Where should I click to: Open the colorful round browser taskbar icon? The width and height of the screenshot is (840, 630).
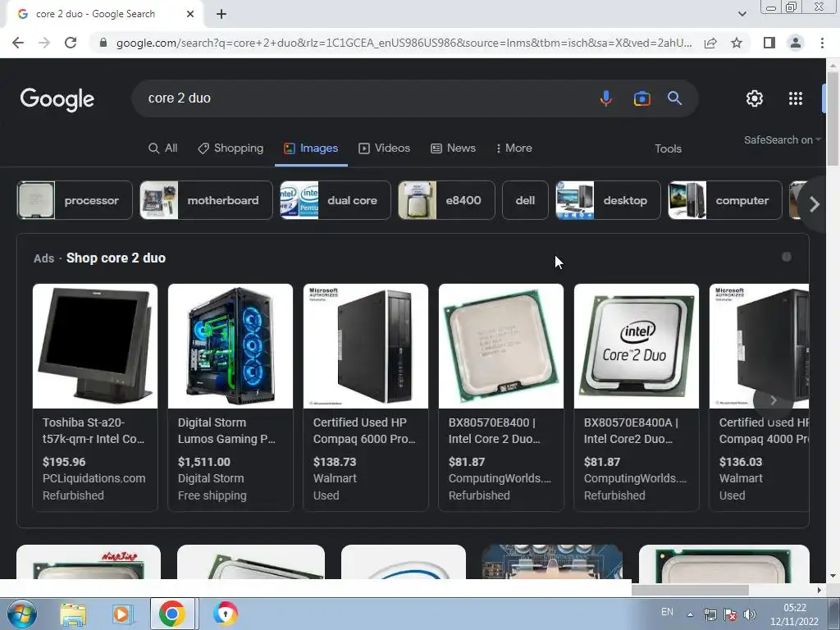226,614
